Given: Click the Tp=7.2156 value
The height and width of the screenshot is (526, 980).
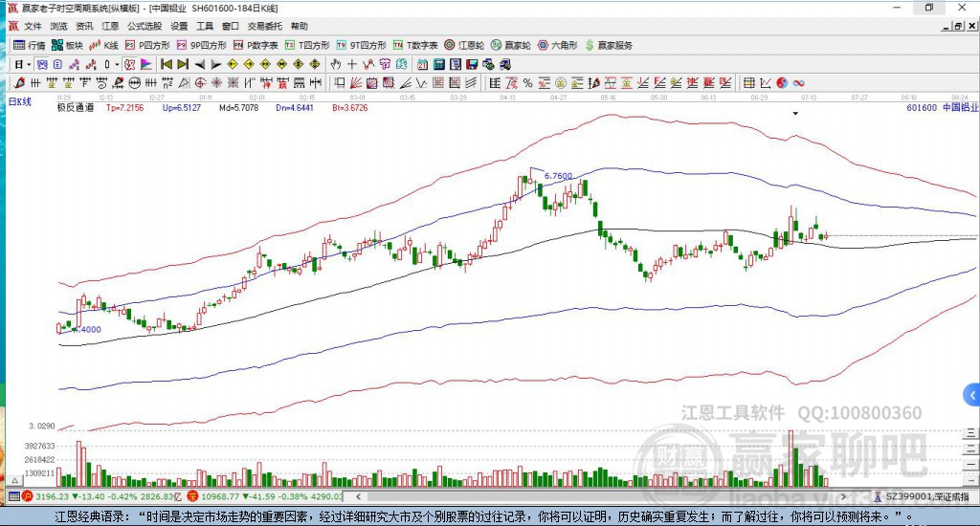Looking at the screenshot, I should (125, 107).
